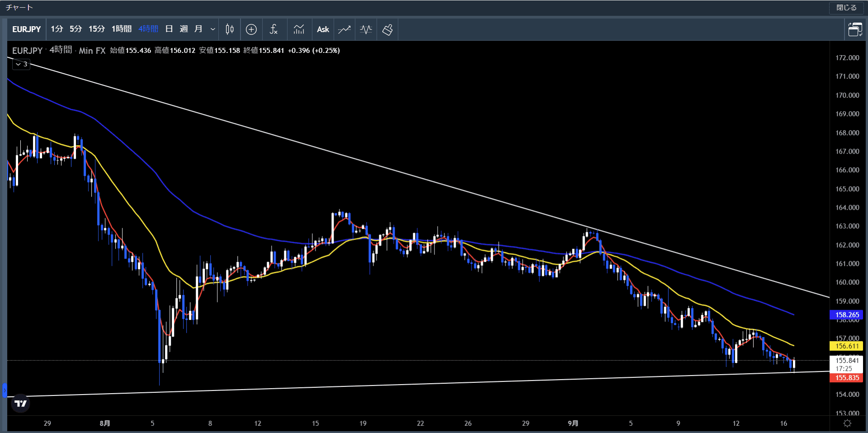This screenshot has width=868, height=433.
Task: Click the blue 158.265 price label
Action: click(x=847, y=315)
